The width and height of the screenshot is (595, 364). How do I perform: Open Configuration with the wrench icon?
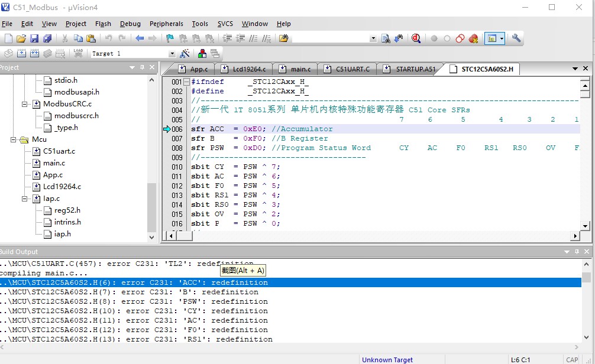pos(516,38)
